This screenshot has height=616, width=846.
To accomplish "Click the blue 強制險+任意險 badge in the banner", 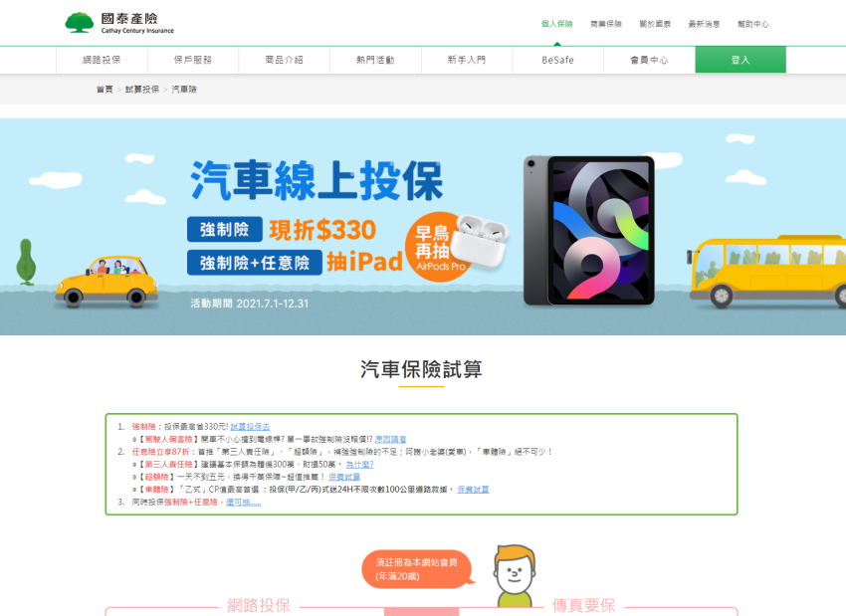I will 255,263.
